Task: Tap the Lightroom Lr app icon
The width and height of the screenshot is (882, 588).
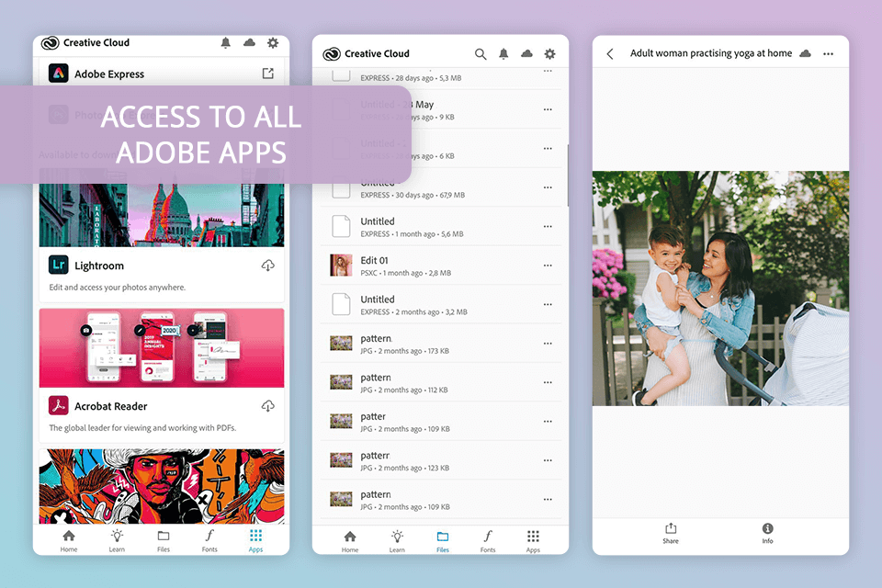Action: (59, 265)
